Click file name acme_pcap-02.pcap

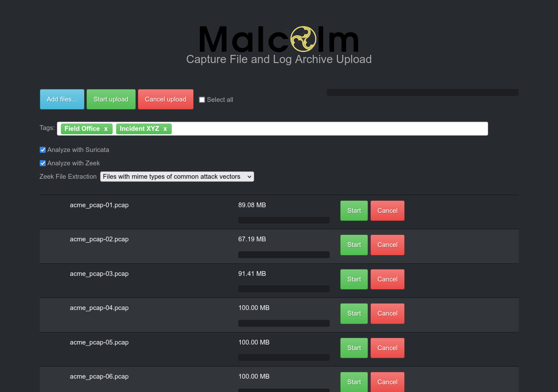(99, 239)
